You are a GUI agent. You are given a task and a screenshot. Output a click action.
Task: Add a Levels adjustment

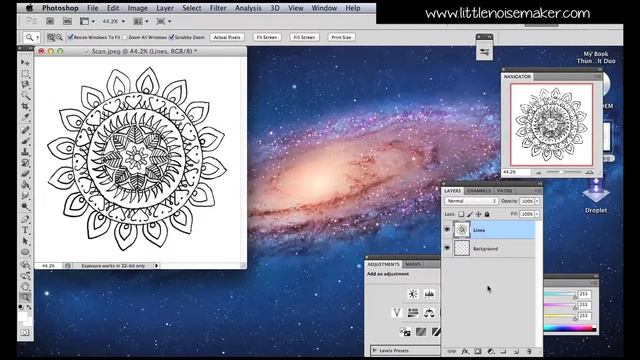tap(429, 294)
